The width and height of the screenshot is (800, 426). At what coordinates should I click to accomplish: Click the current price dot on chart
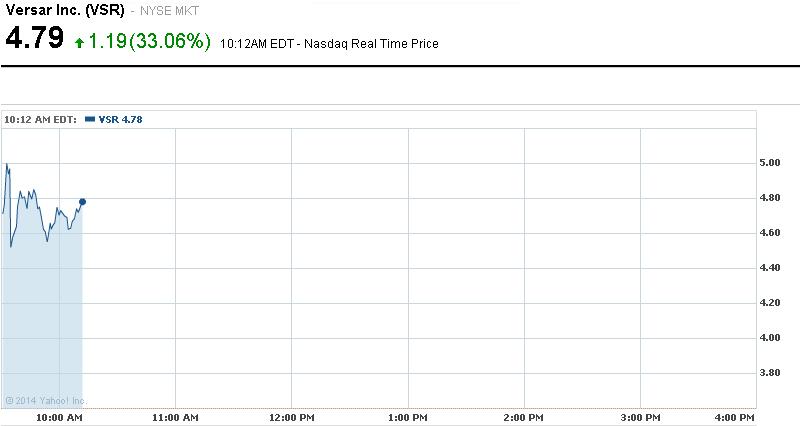(82, 202)
